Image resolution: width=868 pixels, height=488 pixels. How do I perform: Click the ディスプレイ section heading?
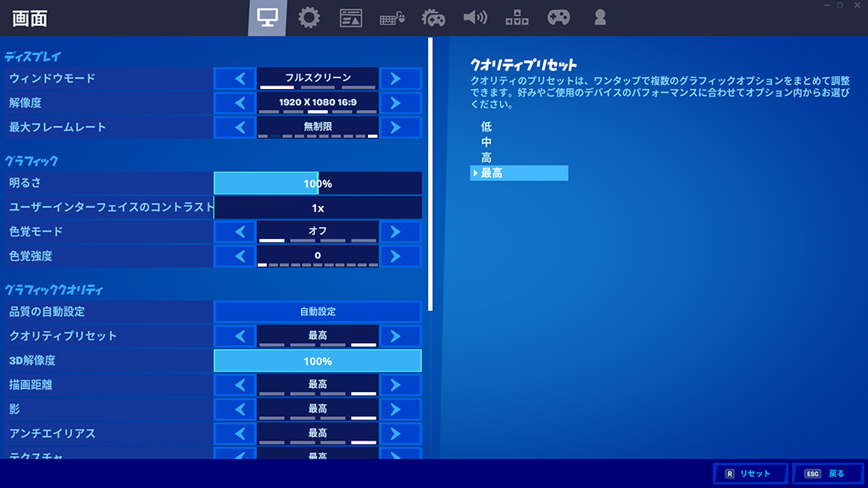(33, 57)
